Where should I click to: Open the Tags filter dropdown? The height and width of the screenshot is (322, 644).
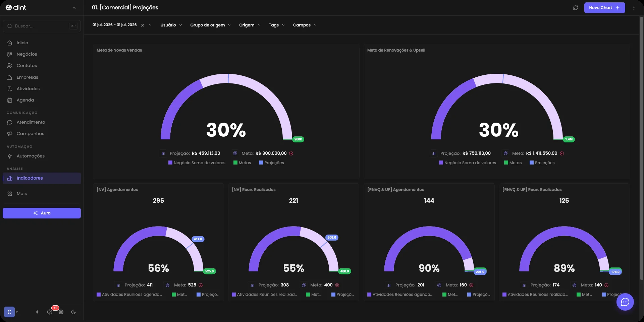[276, 25]
